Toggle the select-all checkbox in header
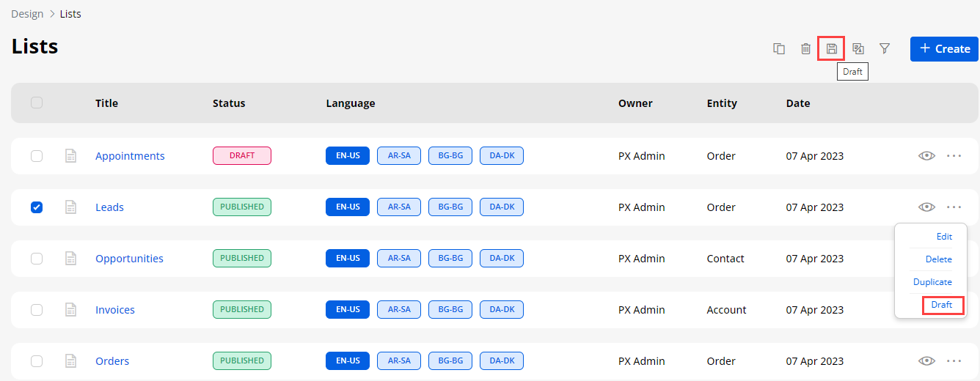Viewport: 980px width, 381px height. (x=37, y=103)
